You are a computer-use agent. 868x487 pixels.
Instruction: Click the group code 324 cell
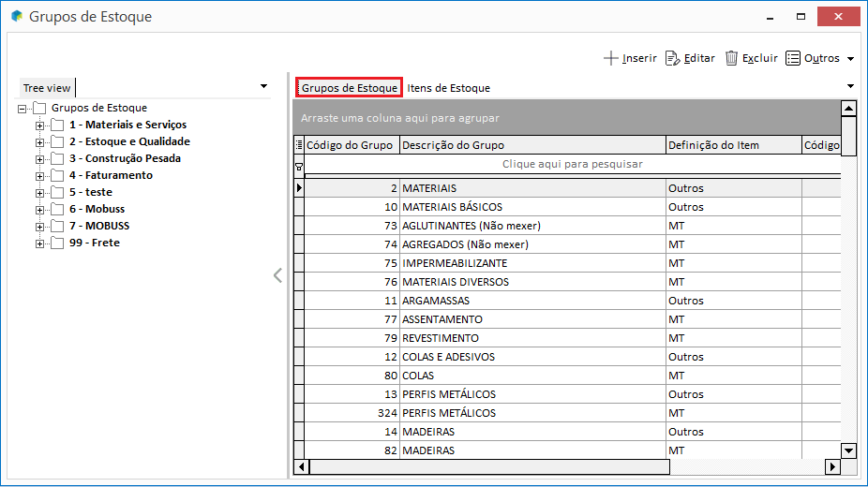352,413
